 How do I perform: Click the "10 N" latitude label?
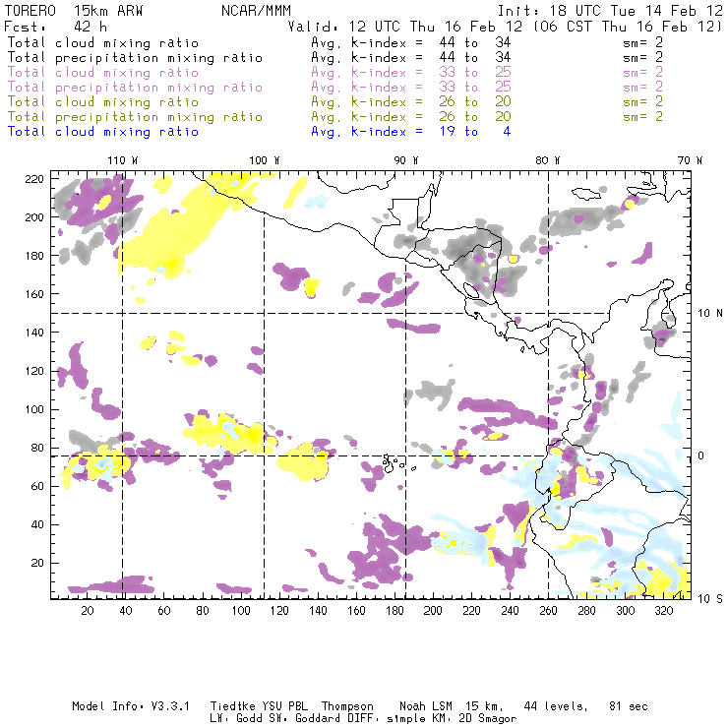[710, 313]
